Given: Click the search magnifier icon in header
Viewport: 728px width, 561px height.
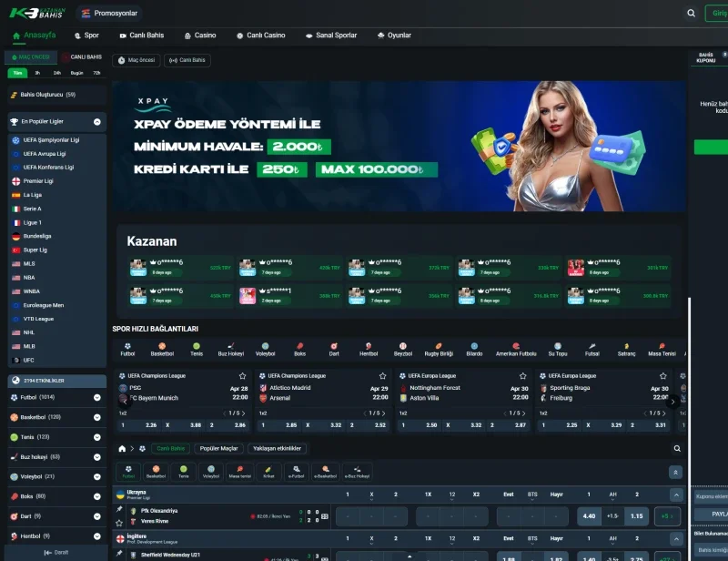Looking at the screenshot, I should point(691,13).
